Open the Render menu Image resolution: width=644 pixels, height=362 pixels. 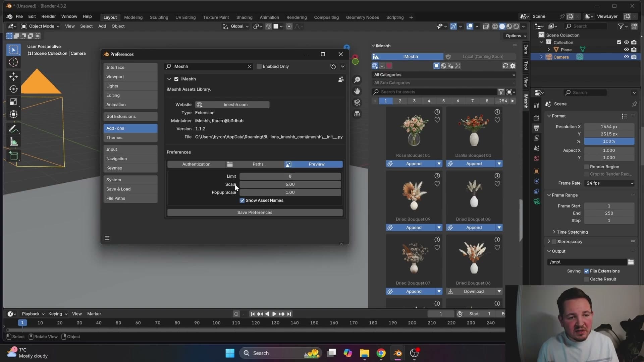48,16
